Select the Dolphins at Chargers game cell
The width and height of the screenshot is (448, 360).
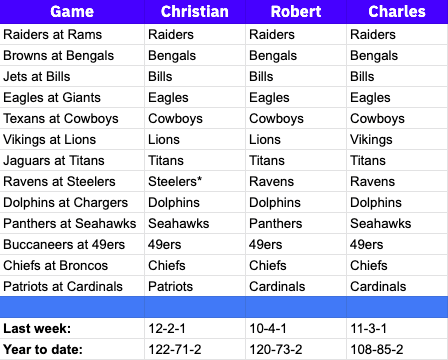coord(72,202)
